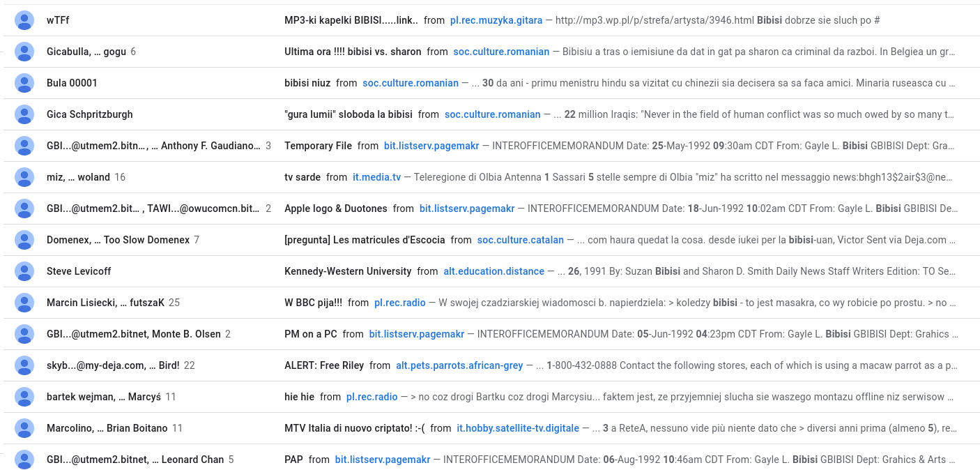Screen dimensions: 980x470
Task: Click avatar beside bartek wejman
Action: click(x=24, y=397)
